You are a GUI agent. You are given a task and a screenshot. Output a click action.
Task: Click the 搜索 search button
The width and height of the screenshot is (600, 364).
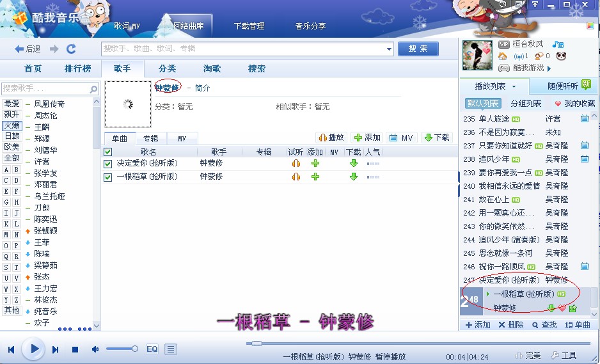pos(418,49)
